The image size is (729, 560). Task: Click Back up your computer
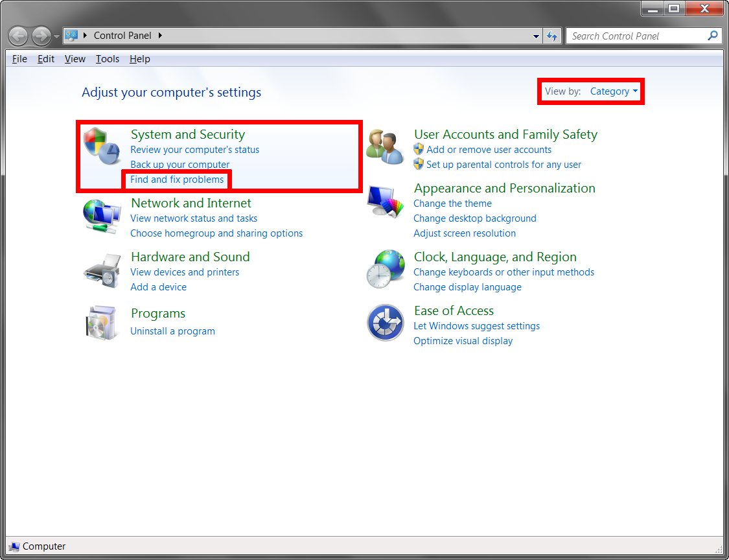click(x=180, y=165)
